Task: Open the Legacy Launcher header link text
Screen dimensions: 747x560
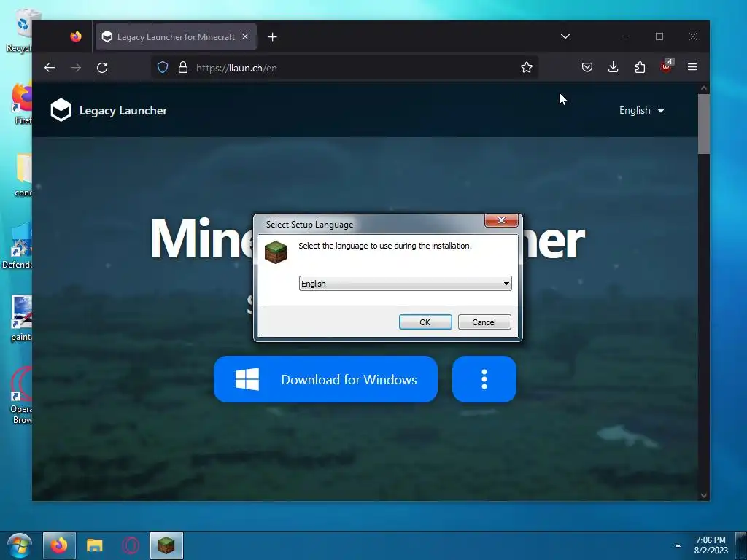Action: pos(123,111)
